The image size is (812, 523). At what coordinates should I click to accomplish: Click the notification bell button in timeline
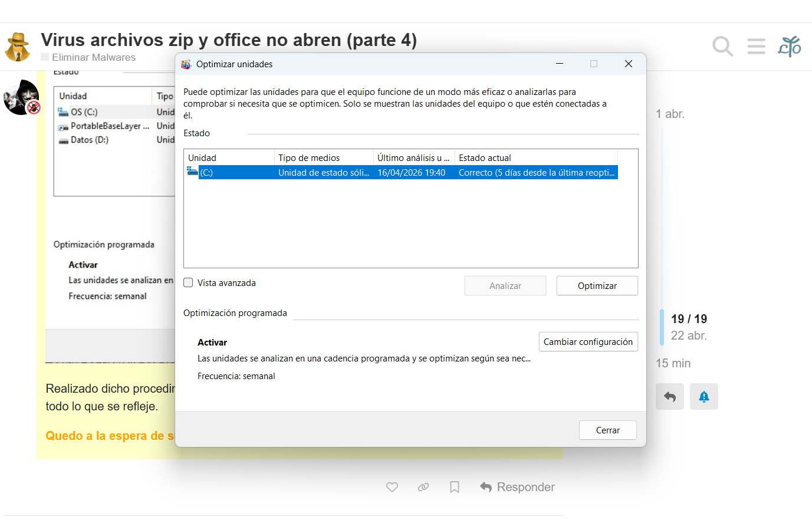(704, 397)
